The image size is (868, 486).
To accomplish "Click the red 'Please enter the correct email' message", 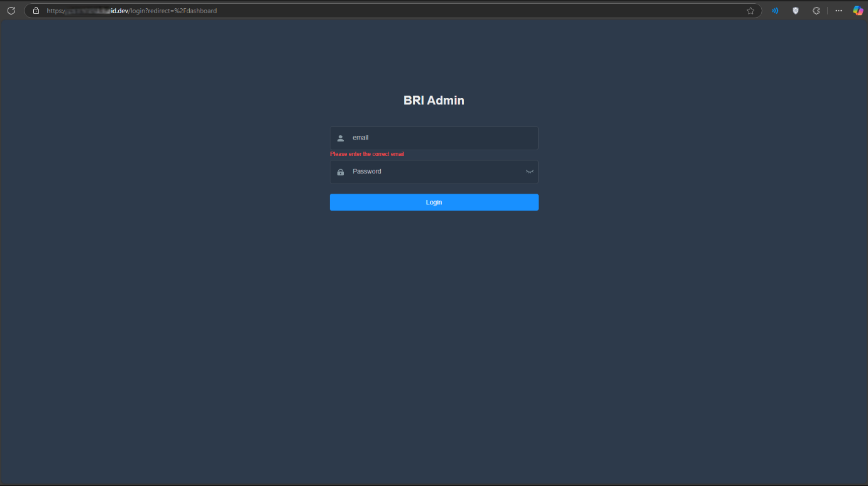I will 367,154.
